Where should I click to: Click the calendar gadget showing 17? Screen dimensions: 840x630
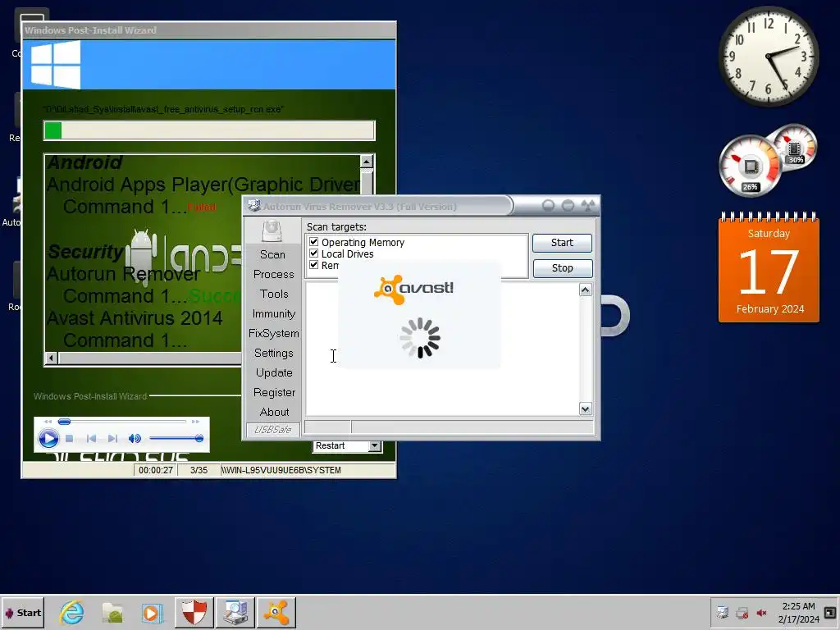click(x=769, y=268)
